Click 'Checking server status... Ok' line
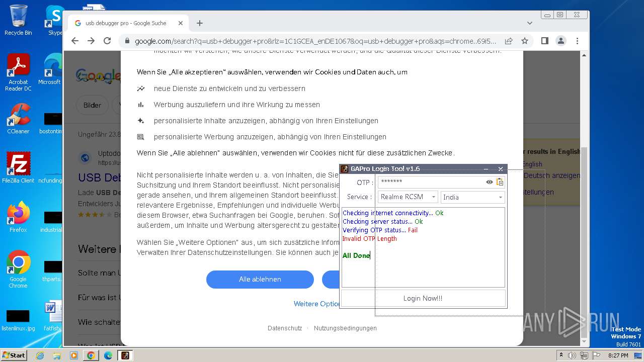 (382, 222)
